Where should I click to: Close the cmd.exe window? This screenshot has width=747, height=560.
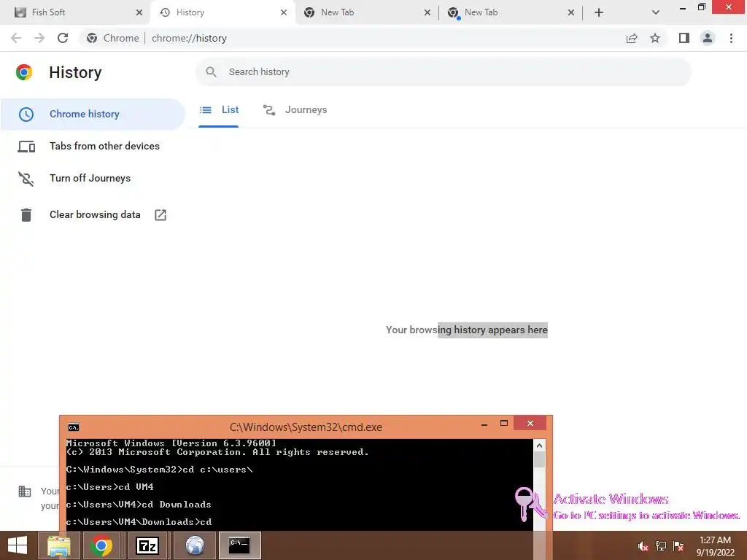point(530,424)
